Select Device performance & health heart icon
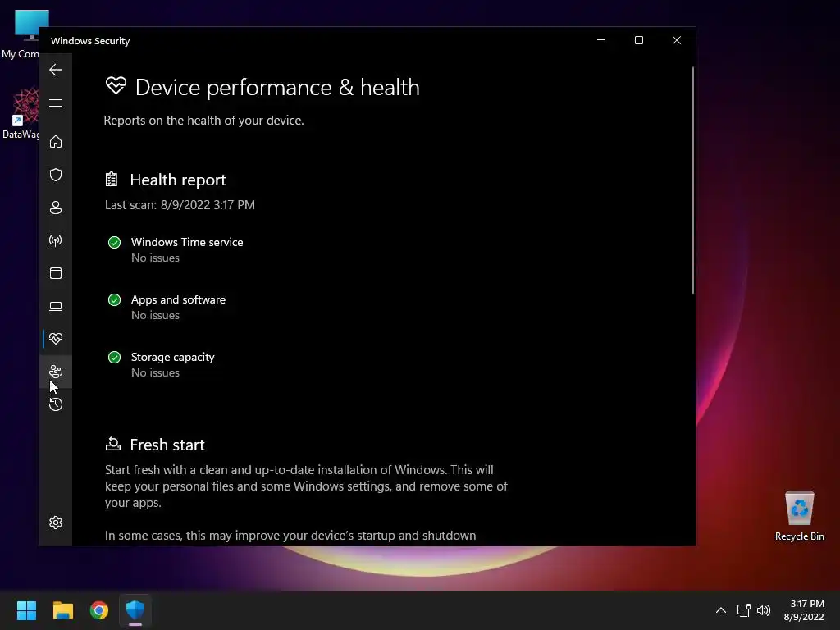840x630 pixels. coord(56,339)
